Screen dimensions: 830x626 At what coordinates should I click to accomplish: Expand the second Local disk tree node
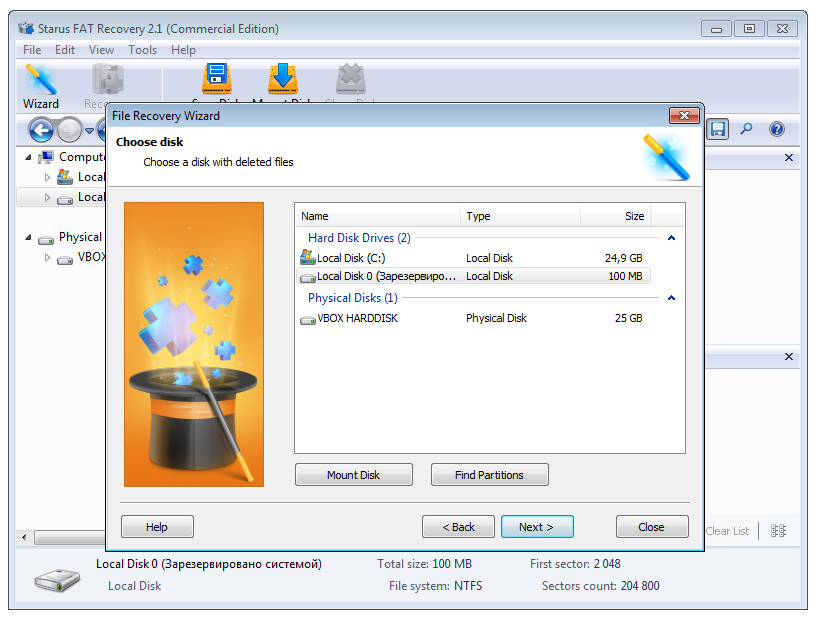[x=47, y=197]
